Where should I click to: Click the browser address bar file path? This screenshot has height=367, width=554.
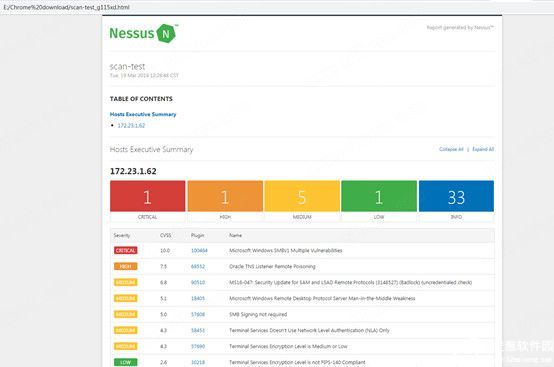(66, 7)
